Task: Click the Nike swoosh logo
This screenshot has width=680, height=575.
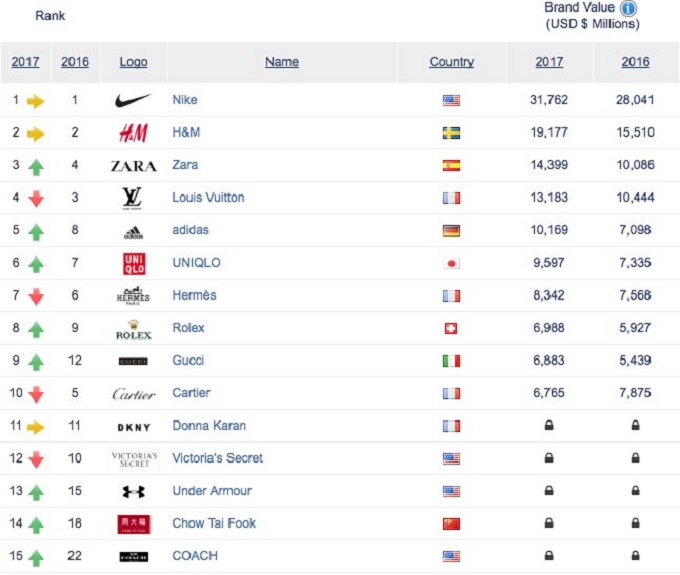Action: point(133,101)
